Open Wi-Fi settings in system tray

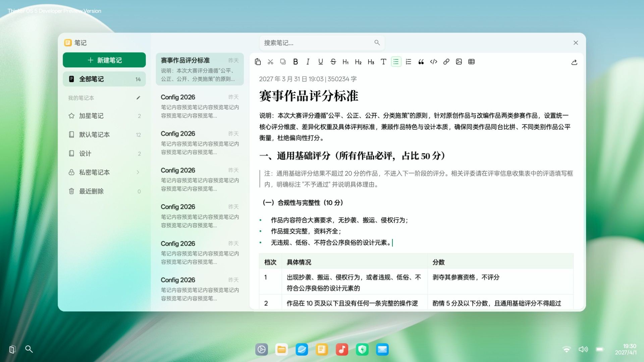click(567, 349)
